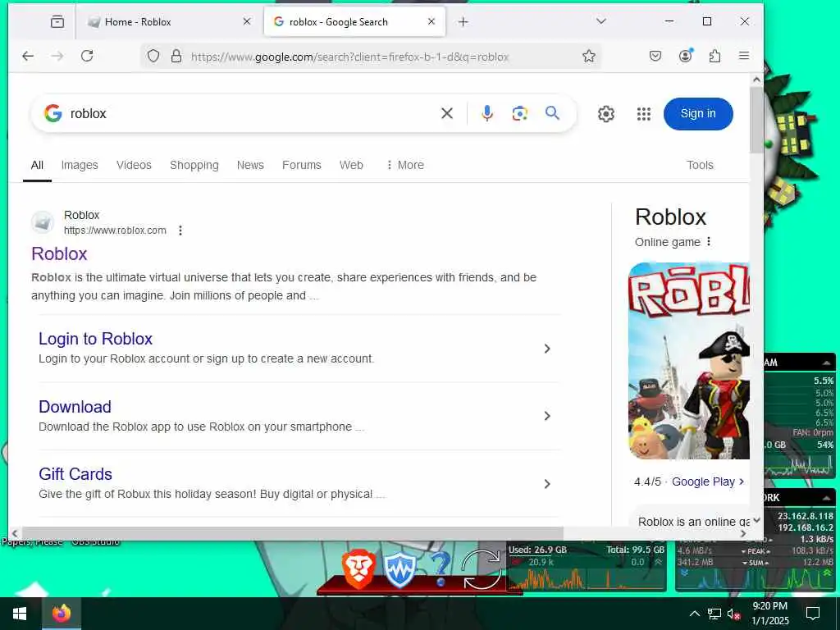Screen dimensions: 840x630
Task: Select the Forums search tab
Action: click(x=302, y=165)
